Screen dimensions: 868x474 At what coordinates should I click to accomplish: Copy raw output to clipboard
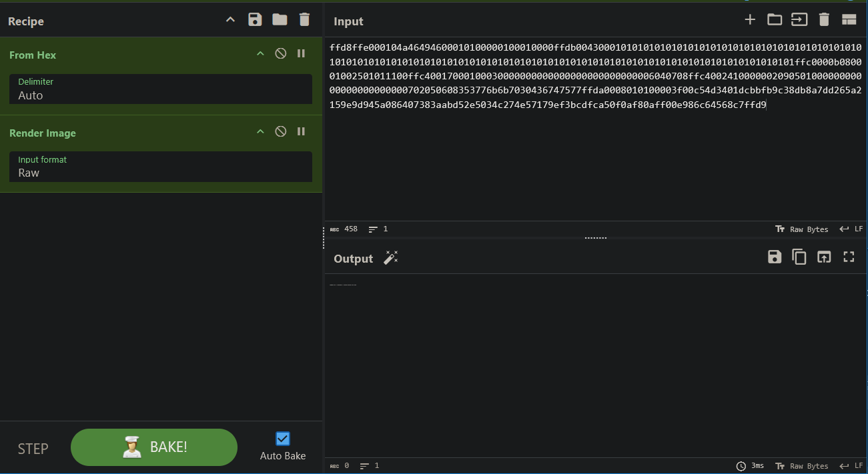coord(799,257)
